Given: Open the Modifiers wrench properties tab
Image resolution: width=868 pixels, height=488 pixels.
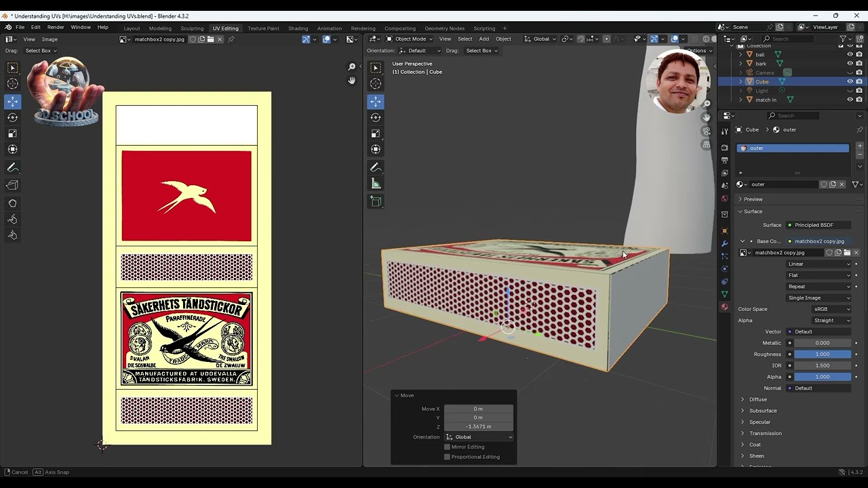Looking at the screenshot, I should [724, 243].
